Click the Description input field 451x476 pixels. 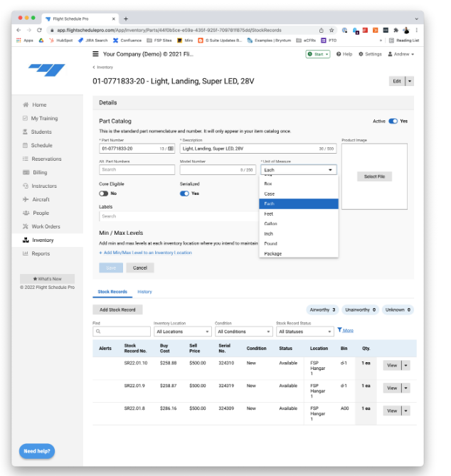258,149
